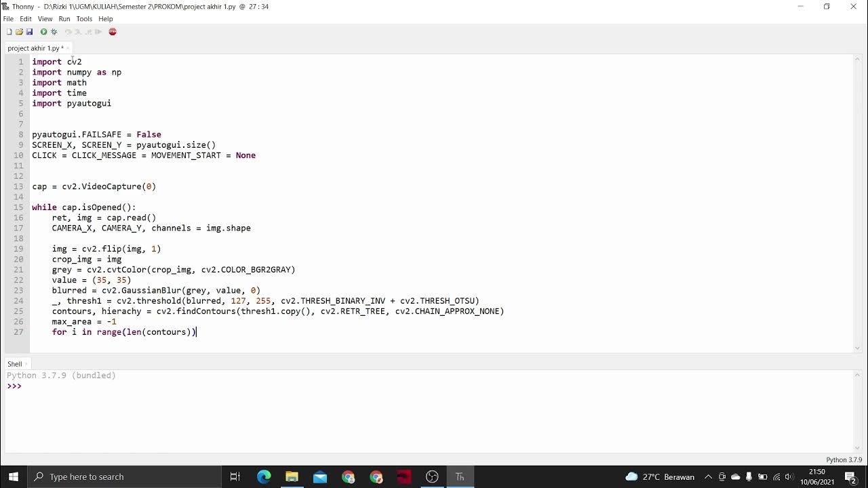
Task: Click on line 1 'import cv2'
Action: click(57, 62)
